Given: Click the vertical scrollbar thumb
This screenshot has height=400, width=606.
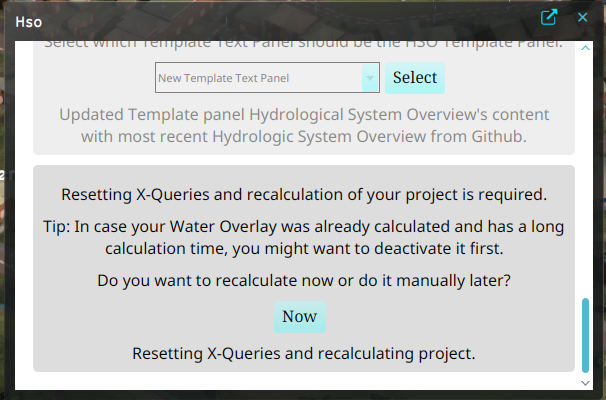Looking at the screenshot, I should coord(586,333).
